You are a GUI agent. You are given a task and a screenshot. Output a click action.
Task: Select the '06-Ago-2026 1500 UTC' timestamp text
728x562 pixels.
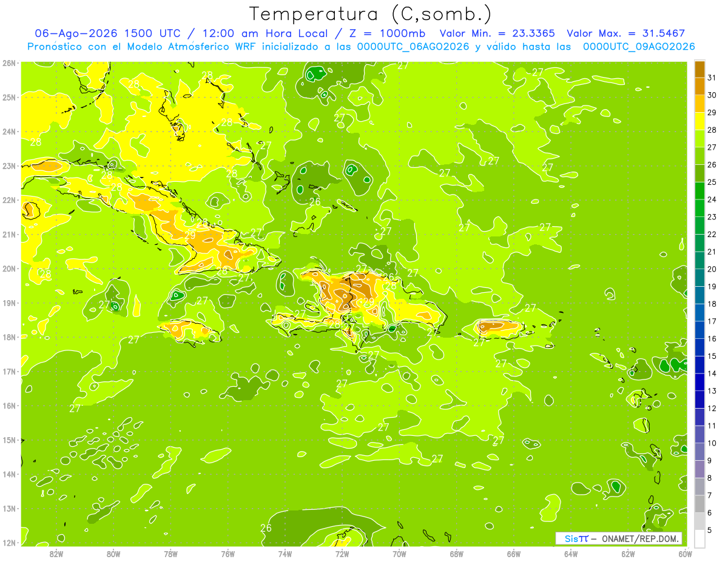click(x=108, y=33)
